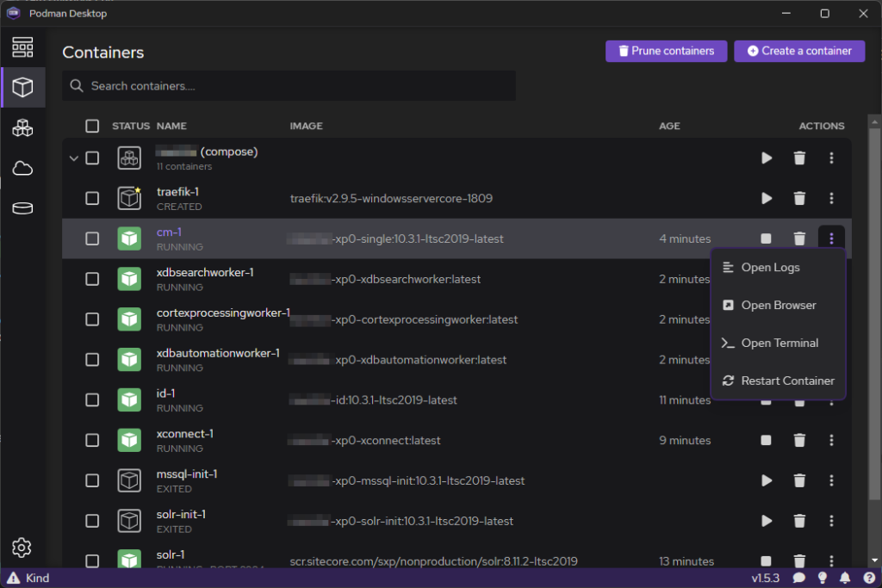The height and width of the screenshot is (588, 882).
Task: Click the Kind status bar item
Action: pos(28,578)
